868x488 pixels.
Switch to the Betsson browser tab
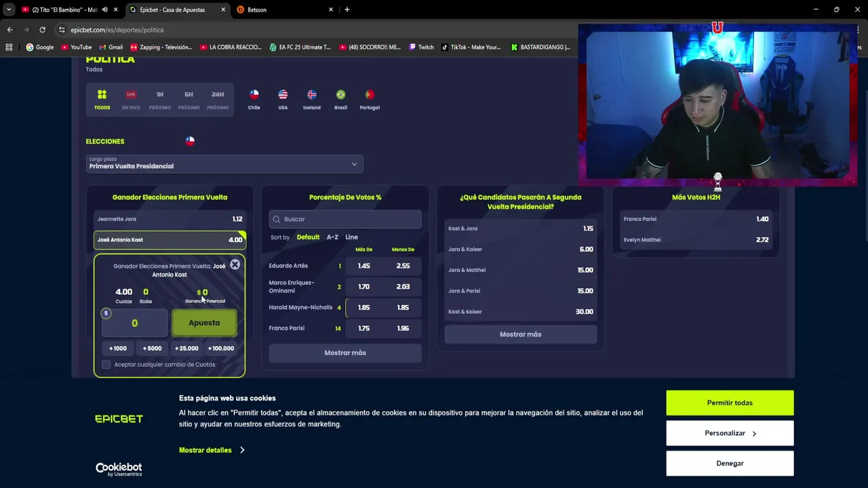coord(285,9)
